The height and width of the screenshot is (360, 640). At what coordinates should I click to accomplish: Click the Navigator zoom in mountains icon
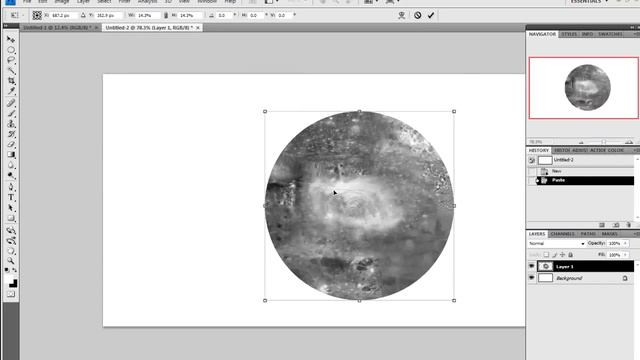pyautogui.click(x=629, y=142)
